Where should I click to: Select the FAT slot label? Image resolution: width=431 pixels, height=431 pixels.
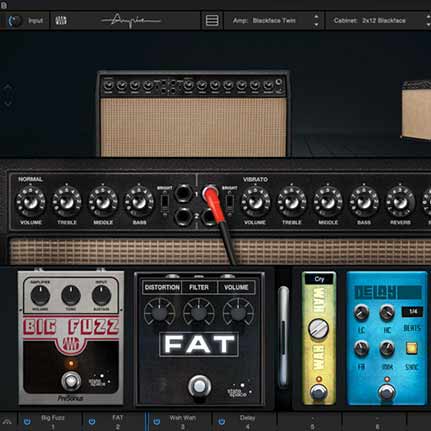[x=117, y=418]
